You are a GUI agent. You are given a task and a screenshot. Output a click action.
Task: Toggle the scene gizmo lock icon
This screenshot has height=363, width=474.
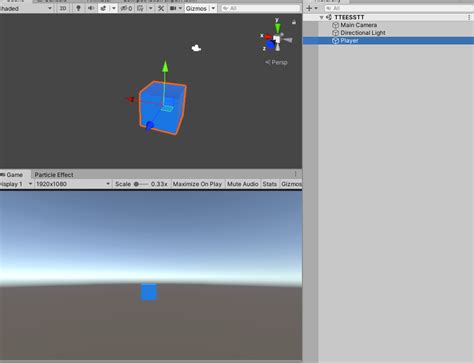point(294,22)
